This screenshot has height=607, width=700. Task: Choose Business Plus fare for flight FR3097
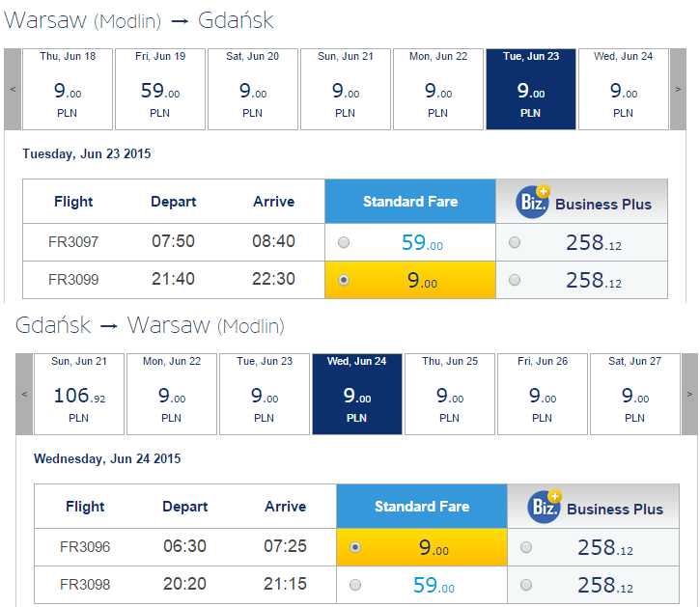click(515, 242)
